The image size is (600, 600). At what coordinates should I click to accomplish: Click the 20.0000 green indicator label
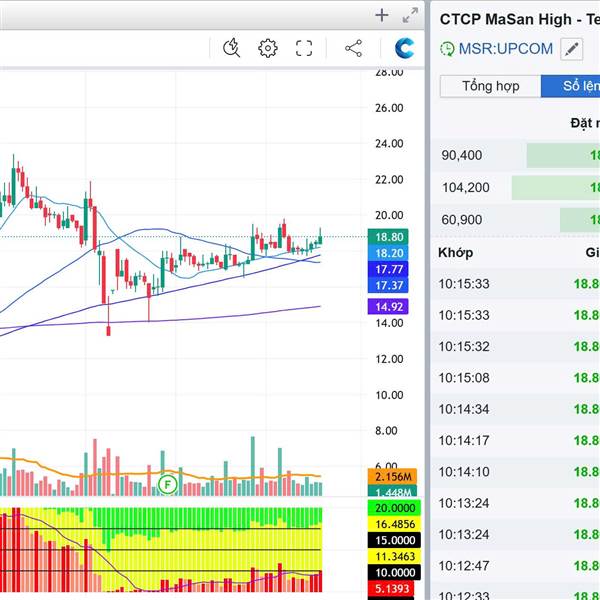click(x=394, y=508)
